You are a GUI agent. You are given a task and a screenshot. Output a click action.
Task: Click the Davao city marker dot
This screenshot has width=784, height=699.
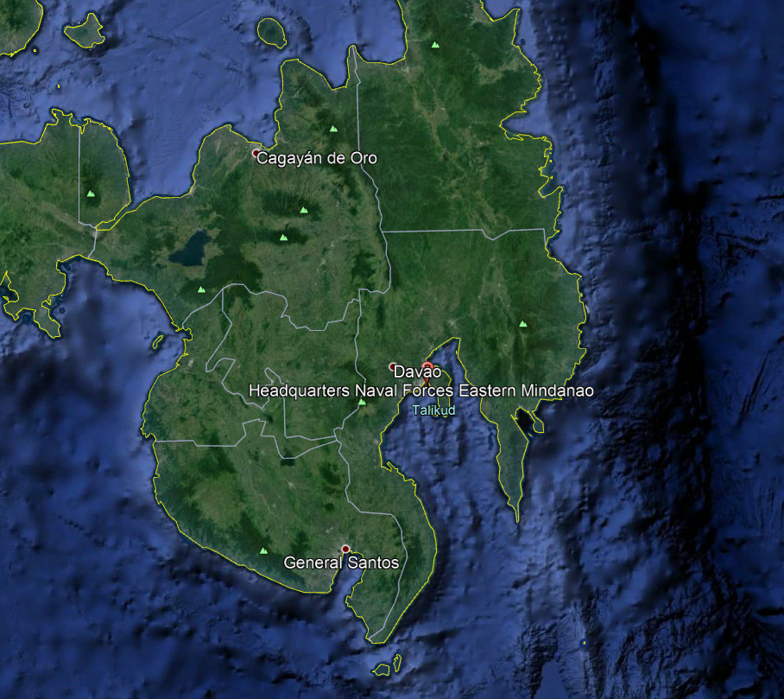[x=393, y=366]
